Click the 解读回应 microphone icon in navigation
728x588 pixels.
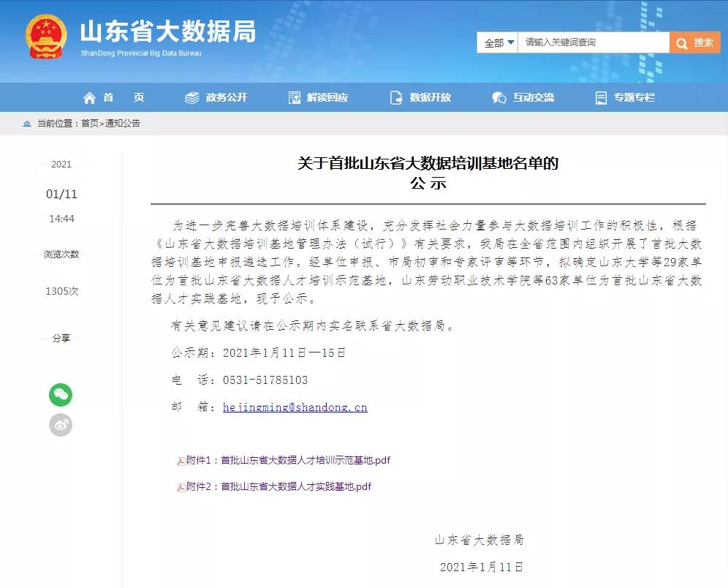[x=295, y=97]
